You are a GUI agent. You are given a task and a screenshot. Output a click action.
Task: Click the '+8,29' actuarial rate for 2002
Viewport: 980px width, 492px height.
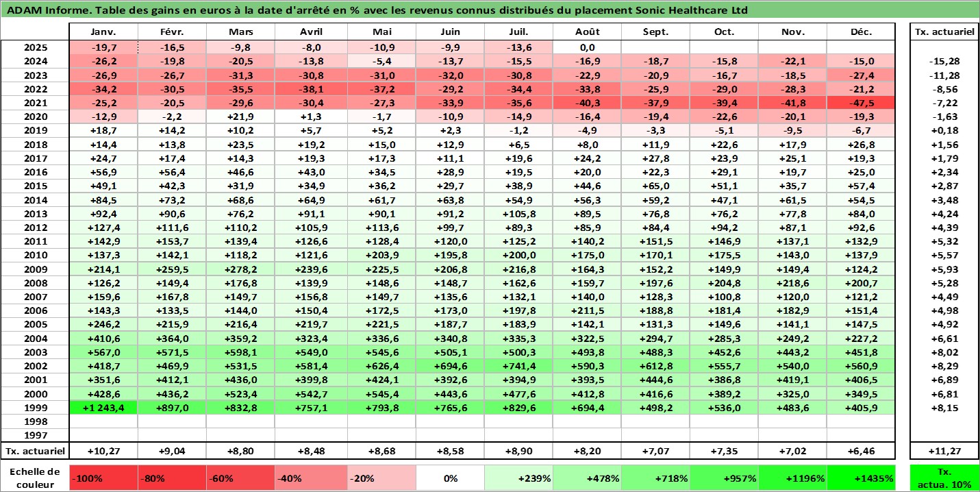(x=944, y=366)
